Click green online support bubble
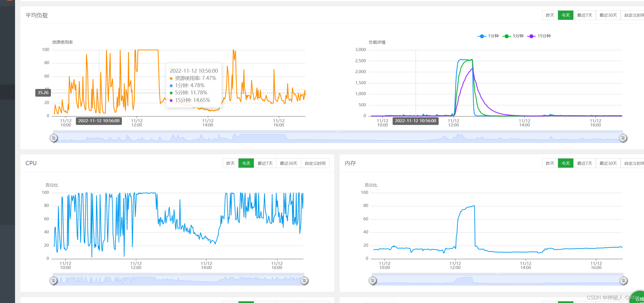The width and height of the screenshot is (644, 303). [637, 297]
